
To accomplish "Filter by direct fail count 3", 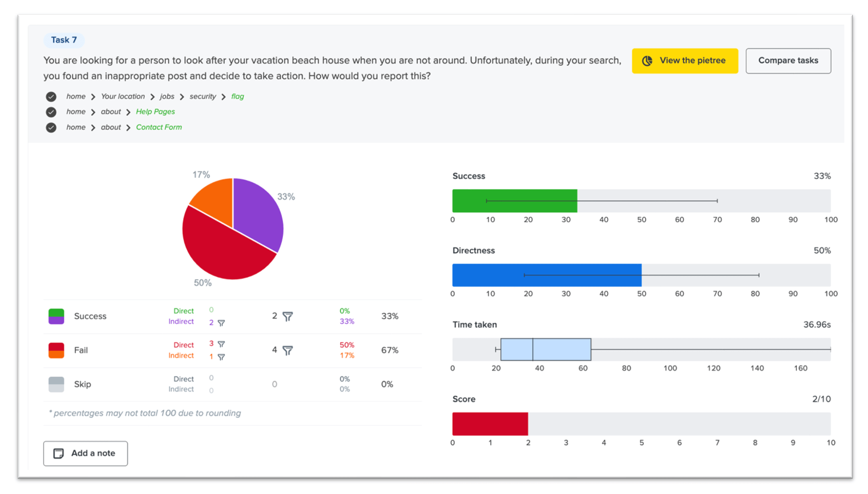I will click(221, 344).
